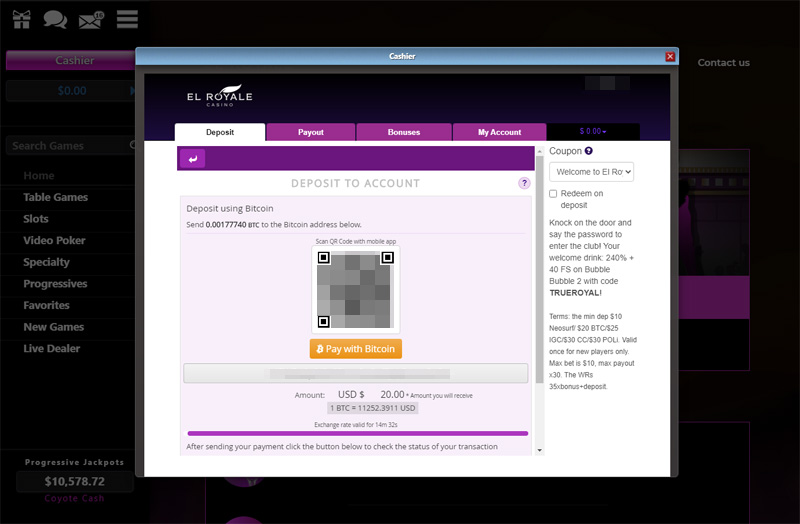Click the 0.00177740 BTC amount text
This screenshot has height=524, width=800.
click(232, 224)
